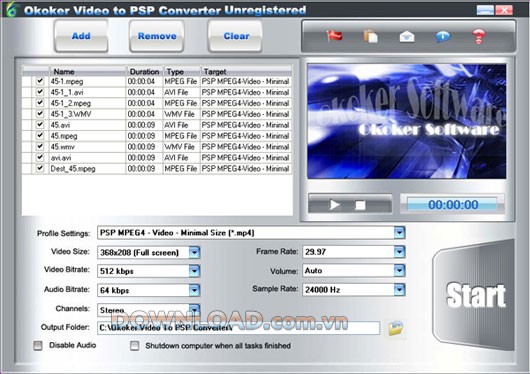Viewport: 530px width, 374px height.
Task: Select the 45-1_3.WMV file name
Action: 71,114
